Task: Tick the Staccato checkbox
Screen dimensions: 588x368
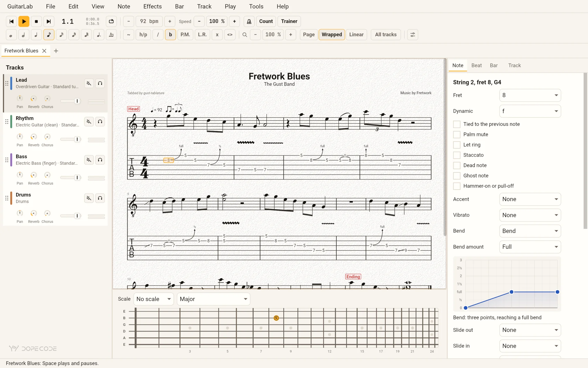Action: click(x=457, y=155)
